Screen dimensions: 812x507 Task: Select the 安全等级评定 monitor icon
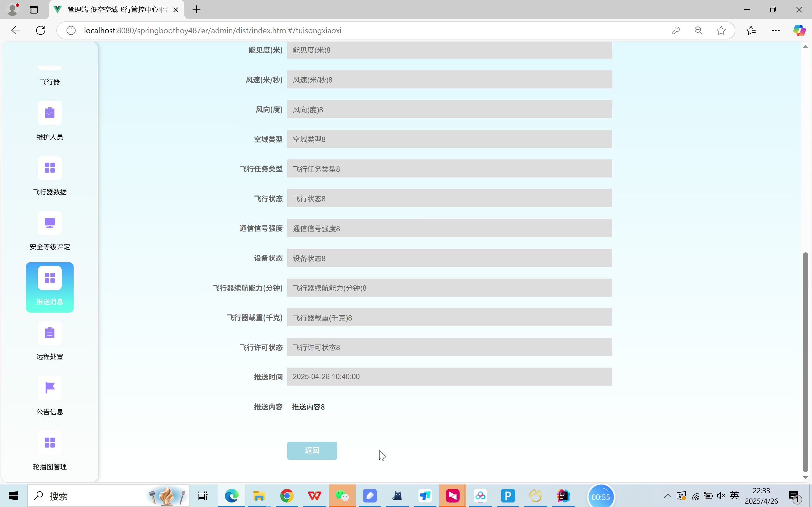(x=50, y=223)
